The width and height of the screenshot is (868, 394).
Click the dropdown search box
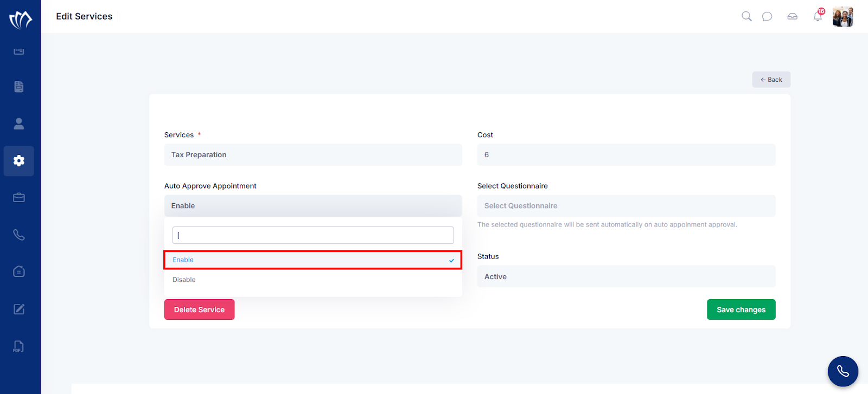(313, 235)
